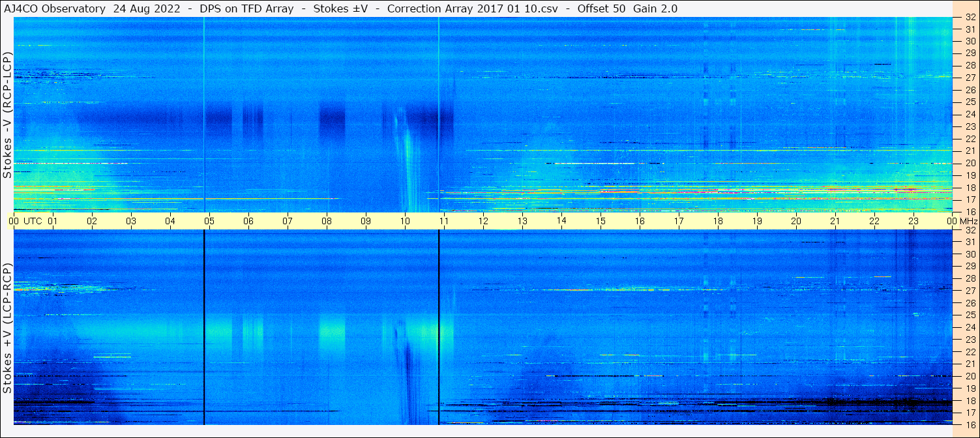Image resolution: width=980 pixels, height=438 pixels.
Task: Select the 18 hour tick on time axis
Action: point(718,221)
